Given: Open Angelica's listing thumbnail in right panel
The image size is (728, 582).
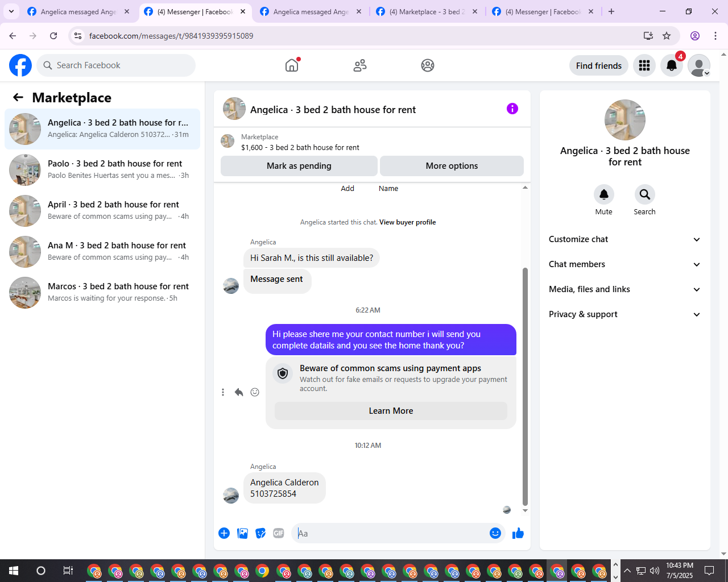Looking at the screenshot, I should pyautogui.click(x=625, y=120).
